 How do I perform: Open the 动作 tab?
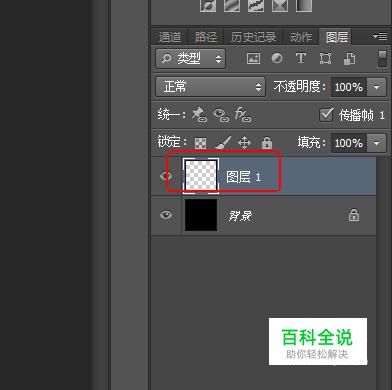pyautogui.click(x=301, y=37)
